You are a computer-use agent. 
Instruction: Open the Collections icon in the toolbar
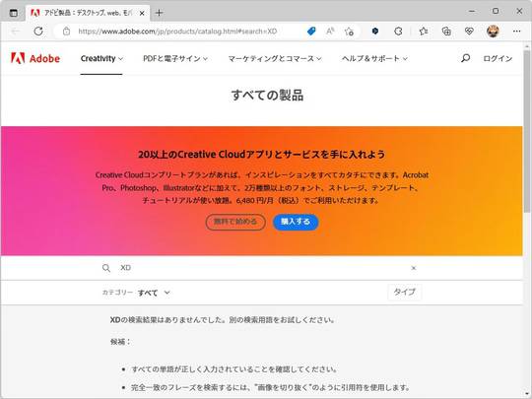pyautogui.click(x=446, y=32)
